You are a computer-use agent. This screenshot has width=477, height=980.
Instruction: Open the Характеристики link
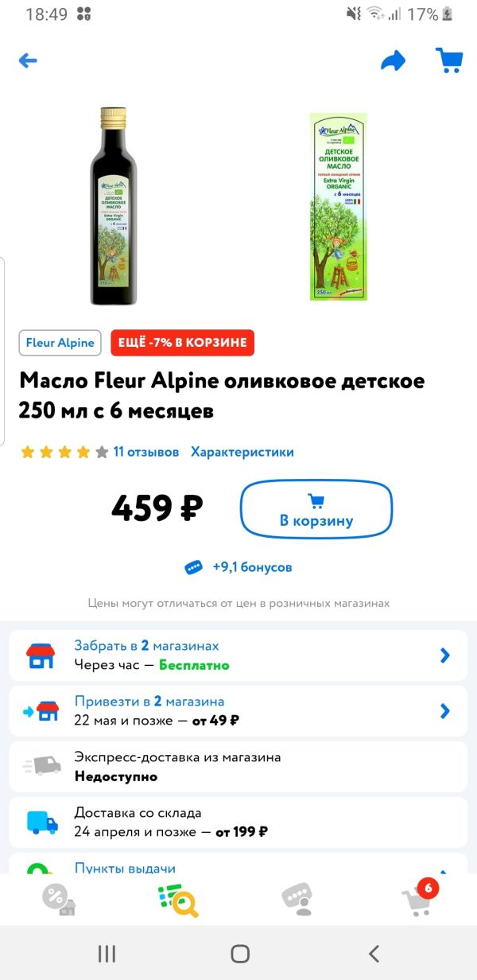click(242, 452)
